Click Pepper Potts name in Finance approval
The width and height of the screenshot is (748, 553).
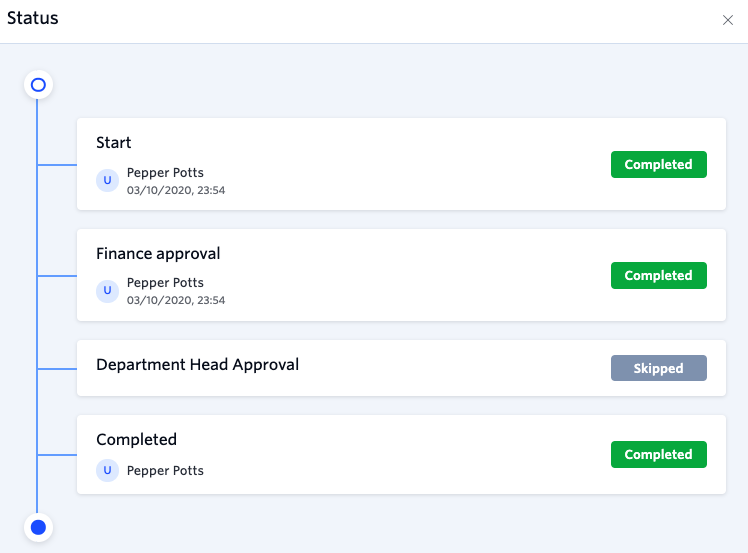(x=165, y=282)
